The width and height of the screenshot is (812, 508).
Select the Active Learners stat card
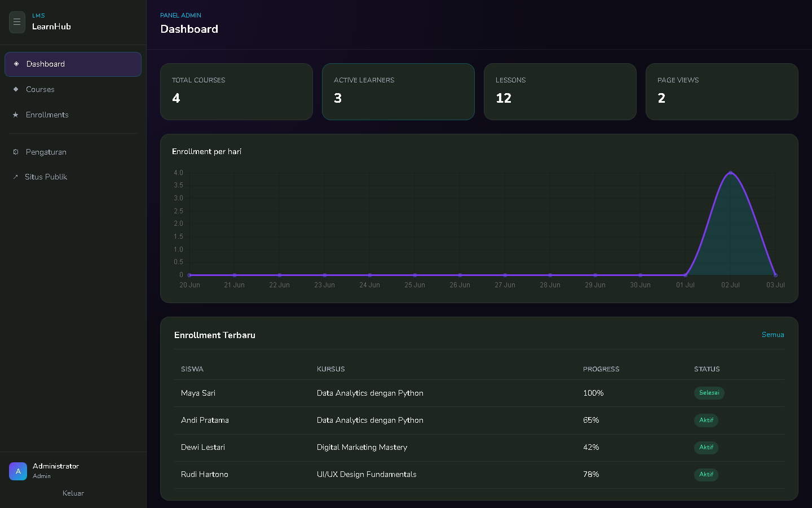398,91
